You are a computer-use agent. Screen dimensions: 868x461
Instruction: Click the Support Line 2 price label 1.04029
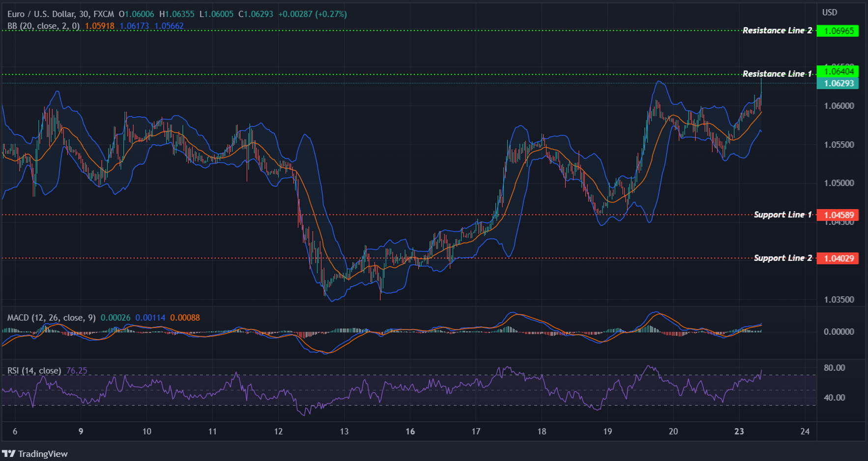click(x=839, y=258)
